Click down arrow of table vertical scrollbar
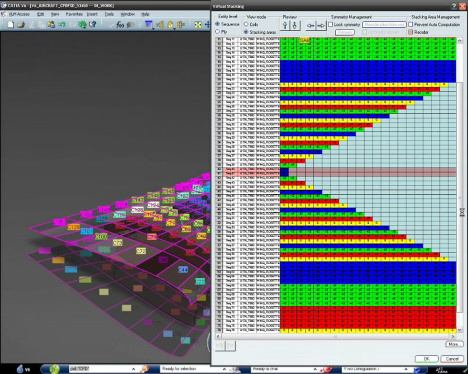468x374 pixels. pyautogui.click(x=459, y=330)
